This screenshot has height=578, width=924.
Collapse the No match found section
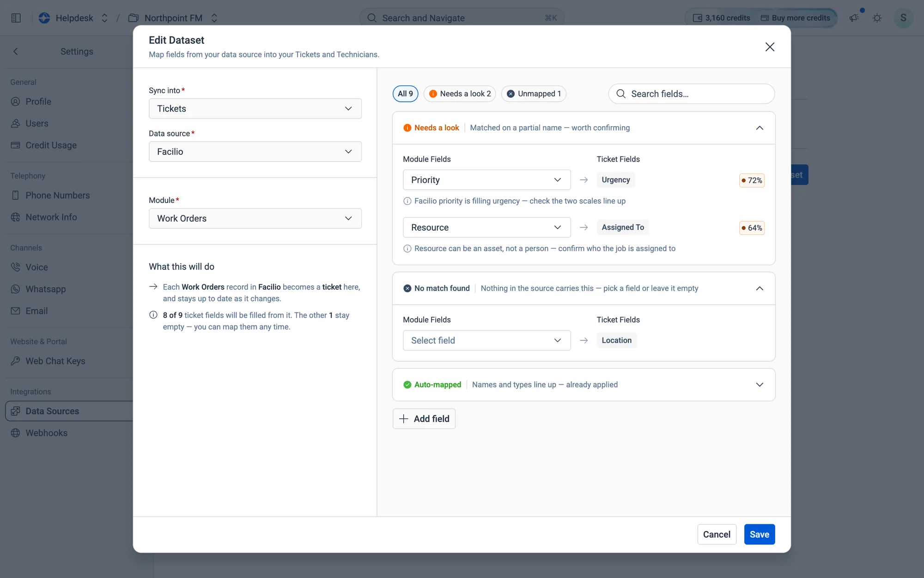click(760, 288)
